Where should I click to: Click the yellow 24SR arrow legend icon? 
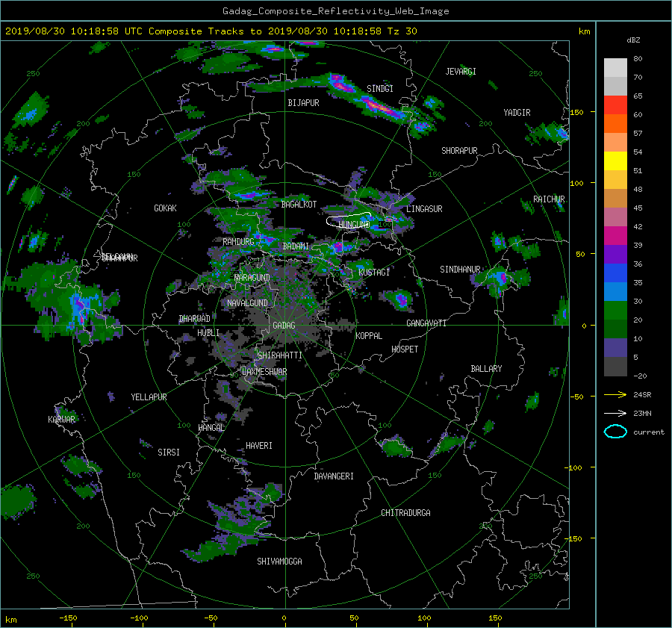click(615, 394)
